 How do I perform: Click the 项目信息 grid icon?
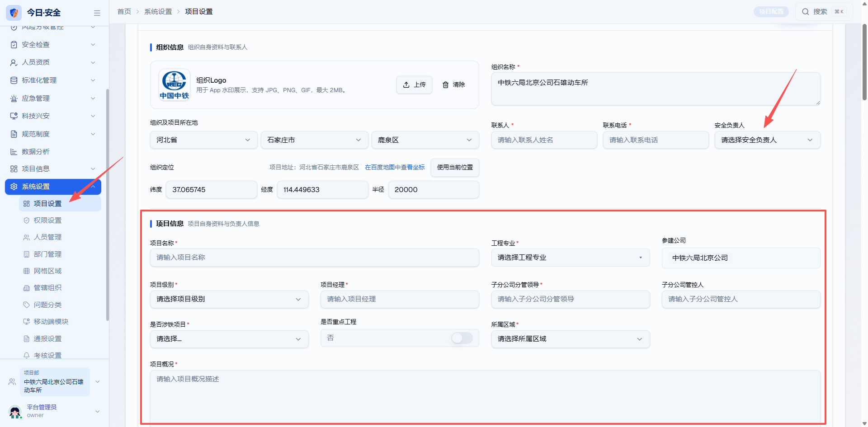pos(14,169)
